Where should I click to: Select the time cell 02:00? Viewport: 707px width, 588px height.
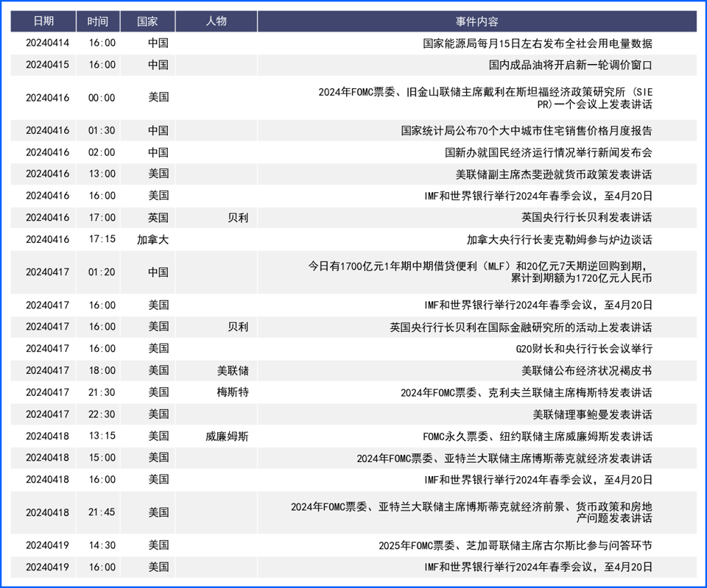click(102, 152)
